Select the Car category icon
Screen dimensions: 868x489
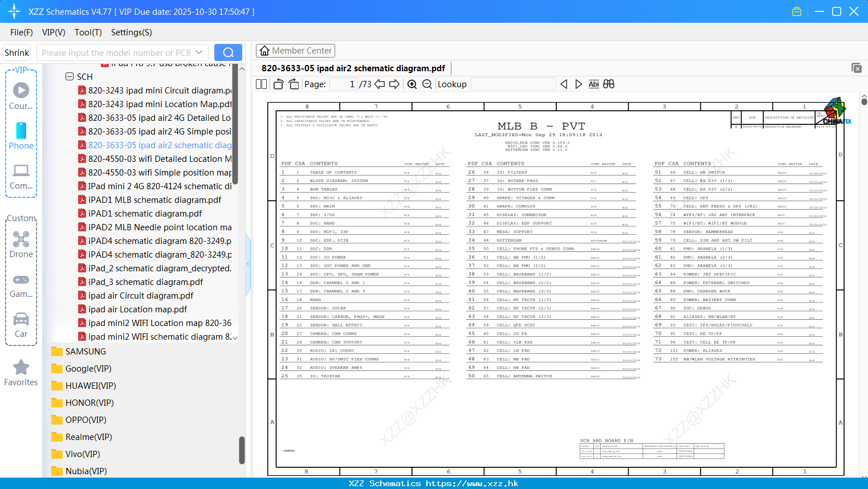(21, 325)
